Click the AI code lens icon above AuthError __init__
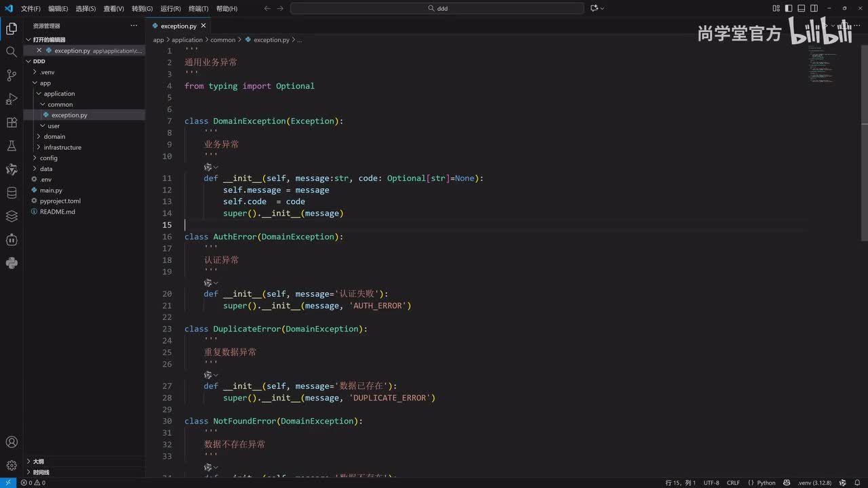This screenshot has height=488, width=868. click(x=208, y=283)
